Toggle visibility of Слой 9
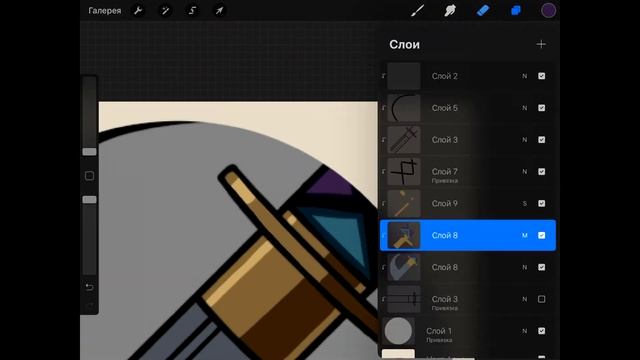This screenshot has width=640, height=360. click(541, 203)
